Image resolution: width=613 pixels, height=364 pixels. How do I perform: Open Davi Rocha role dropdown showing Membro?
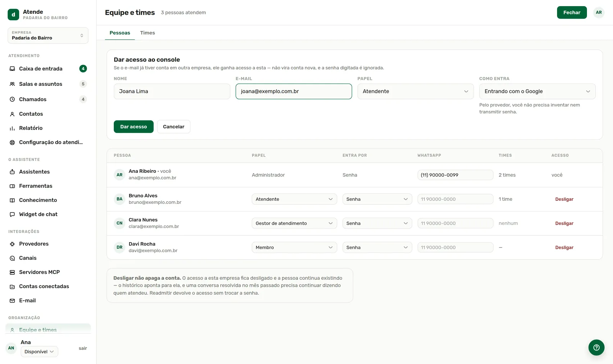point(294,248)
